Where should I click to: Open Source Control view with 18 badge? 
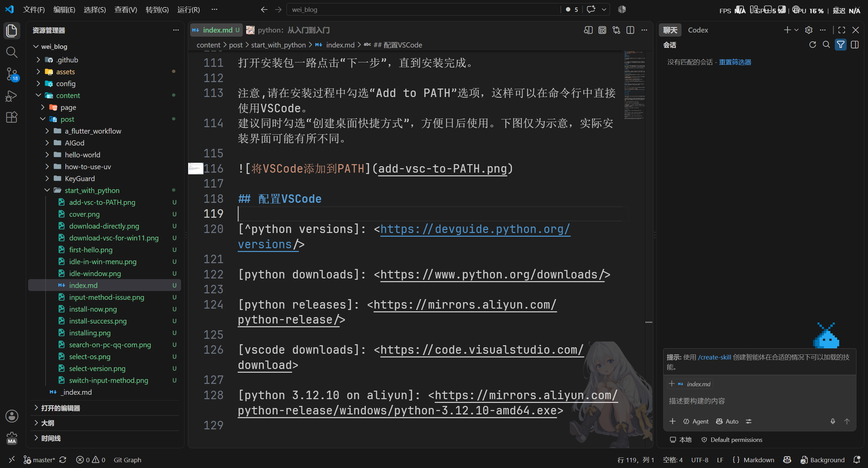[x=12, y=74]
